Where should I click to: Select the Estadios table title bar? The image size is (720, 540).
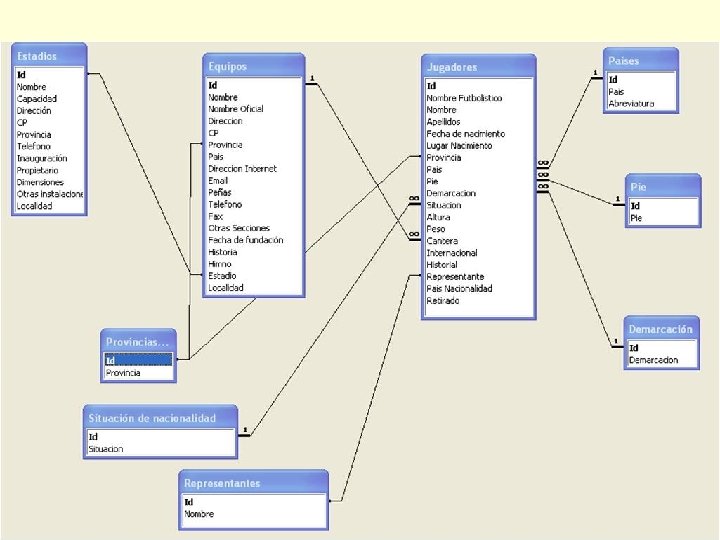tap(49, 56)
